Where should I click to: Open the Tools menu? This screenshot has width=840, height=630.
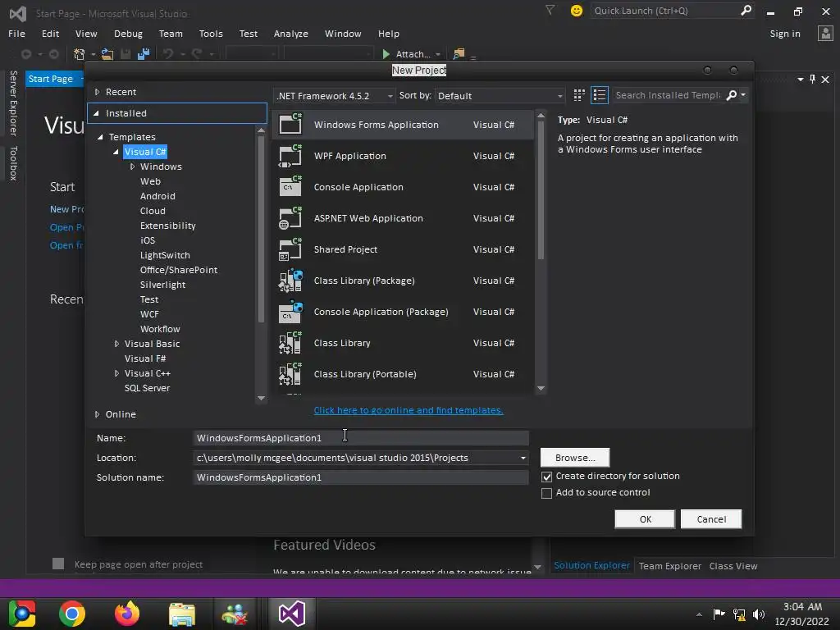tap(211, 34)
